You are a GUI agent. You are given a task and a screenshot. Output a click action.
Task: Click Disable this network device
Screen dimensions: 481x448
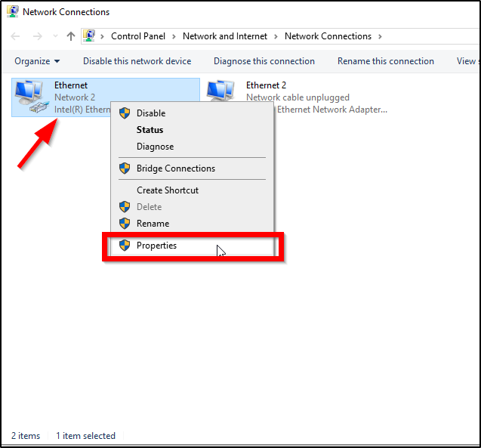(x=137, y=61)
